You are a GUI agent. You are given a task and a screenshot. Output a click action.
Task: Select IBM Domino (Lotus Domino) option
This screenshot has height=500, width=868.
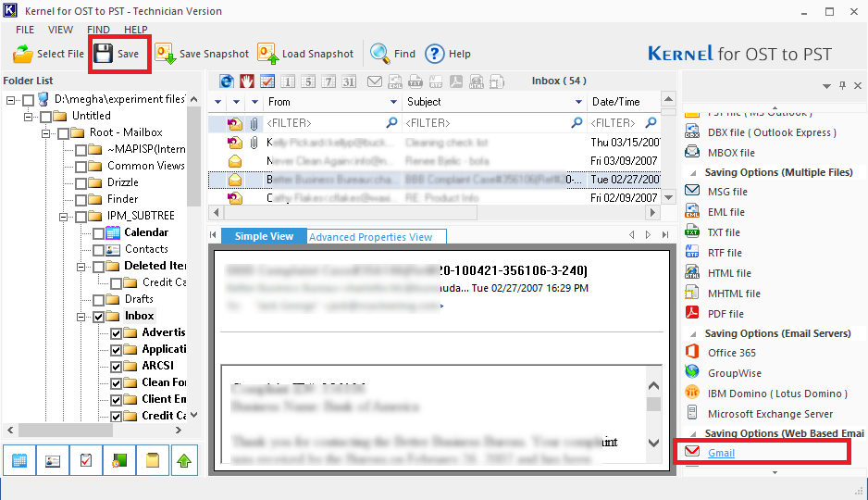coord(777,394)
